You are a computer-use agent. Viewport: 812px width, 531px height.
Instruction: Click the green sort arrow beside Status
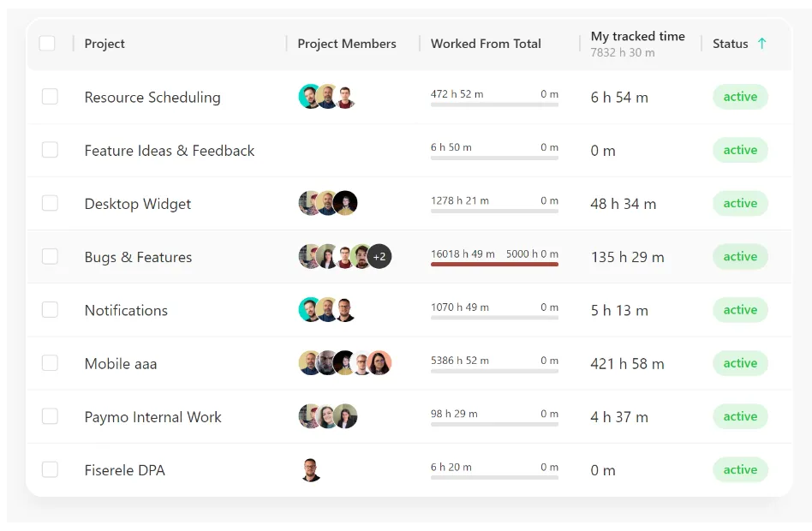pos(761,44)
